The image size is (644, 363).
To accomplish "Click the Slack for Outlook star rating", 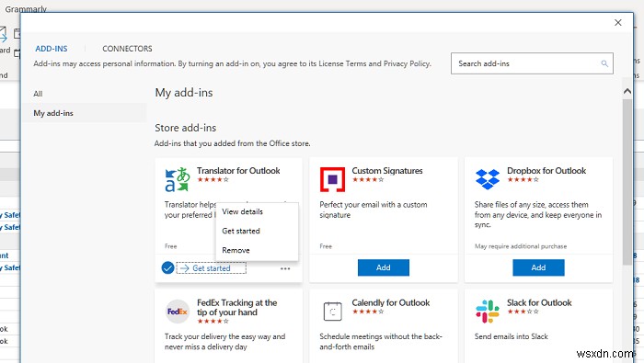I will click(523, 312).
